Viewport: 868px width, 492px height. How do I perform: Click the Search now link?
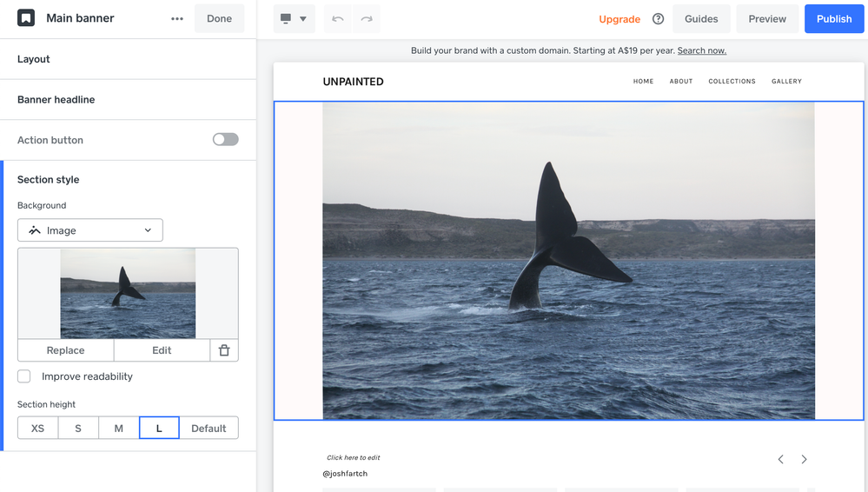click(x=701, y=50)
